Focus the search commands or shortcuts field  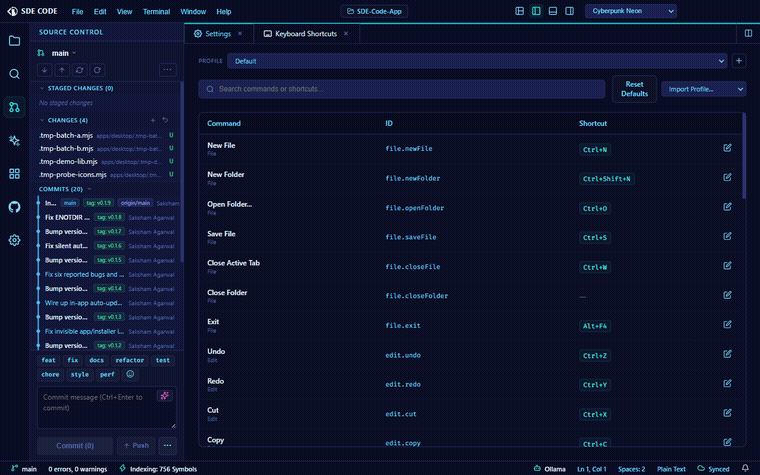coord(402,89)
